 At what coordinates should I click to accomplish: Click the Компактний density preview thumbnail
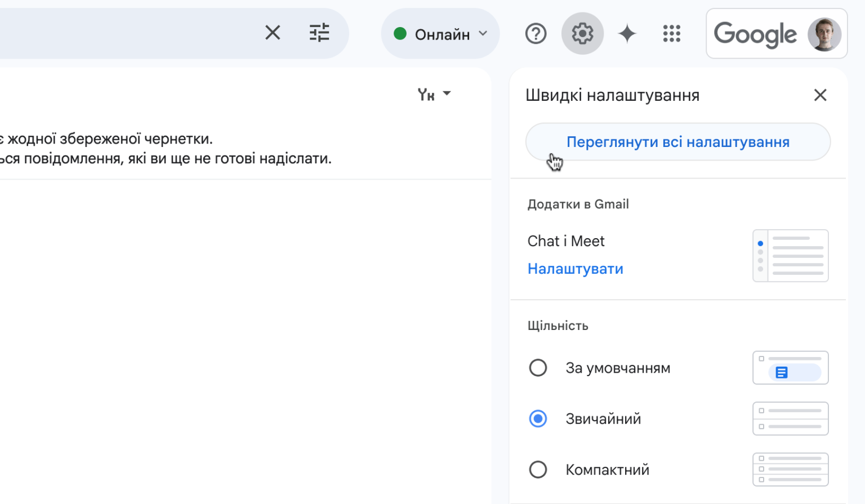pos(790,469)
